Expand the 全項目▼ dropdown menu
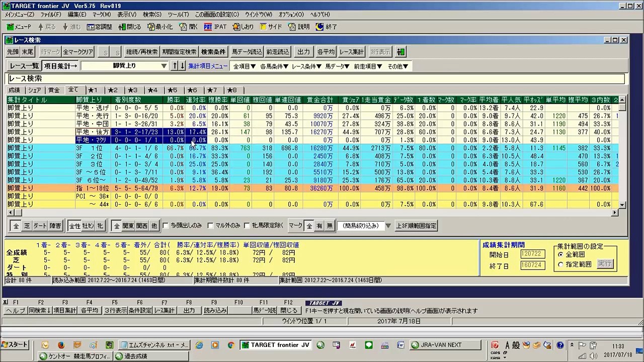 click(x=244, y=66)
